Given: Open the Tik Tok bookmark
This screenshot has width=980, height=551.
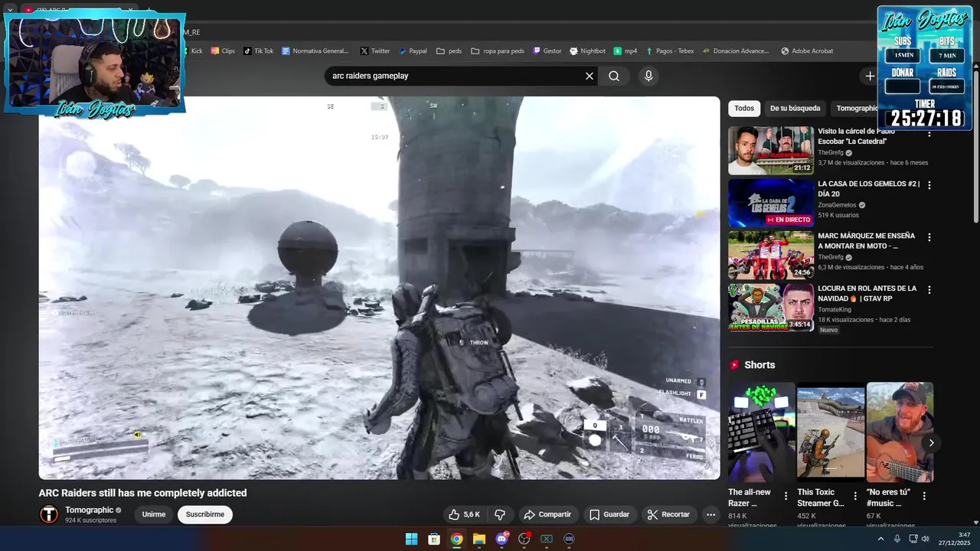Looking at the screenshot, I should 258,51.
